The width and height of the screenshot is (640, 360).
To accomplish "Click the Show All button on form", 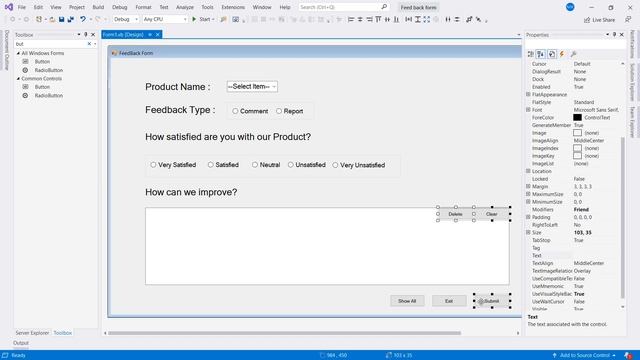I will pyautogui.click(x=407, y=301).
